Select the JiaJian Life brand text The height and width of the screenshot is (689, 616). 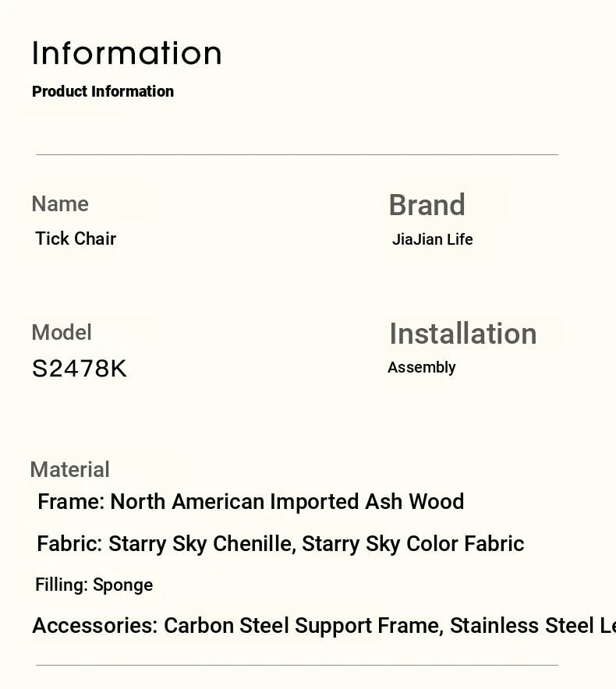[x=432, y=239]
